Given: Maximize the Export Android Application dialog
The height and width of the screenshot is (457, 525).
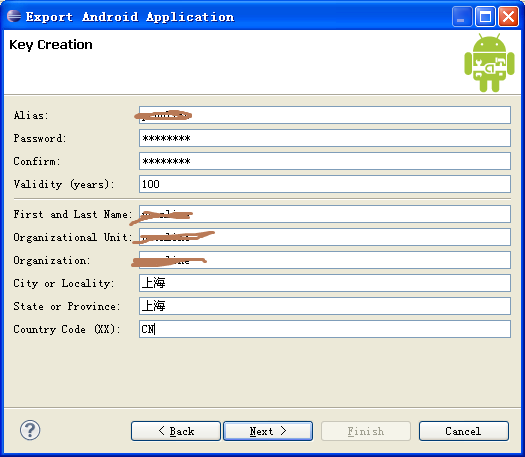Looking at the screenshot, I should [x=485, y=17].
